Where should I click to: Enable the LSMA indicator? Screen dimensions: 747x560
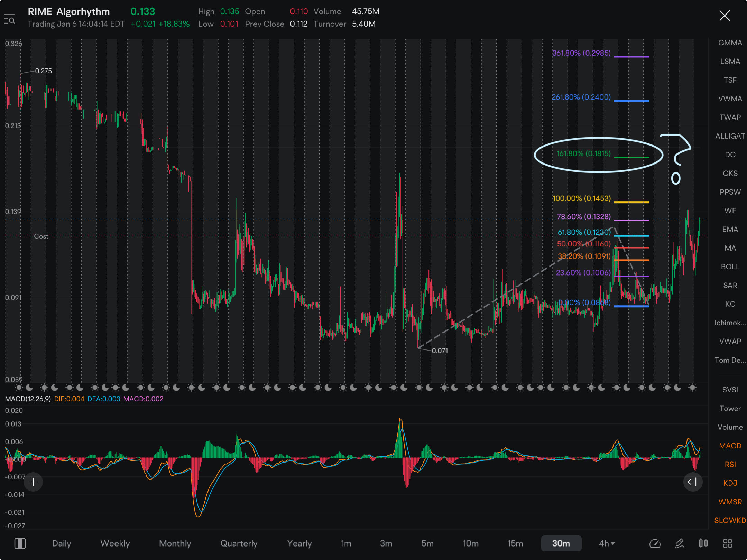[730, 61]
